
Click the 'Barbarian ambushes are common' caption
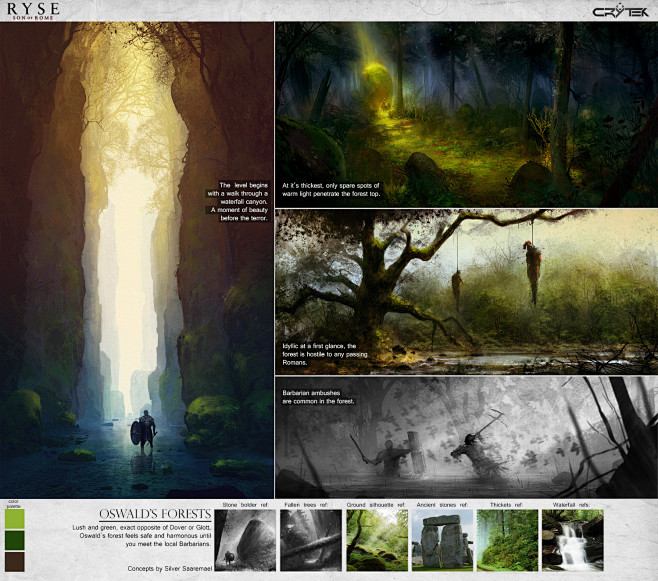(x=319, y=397)
